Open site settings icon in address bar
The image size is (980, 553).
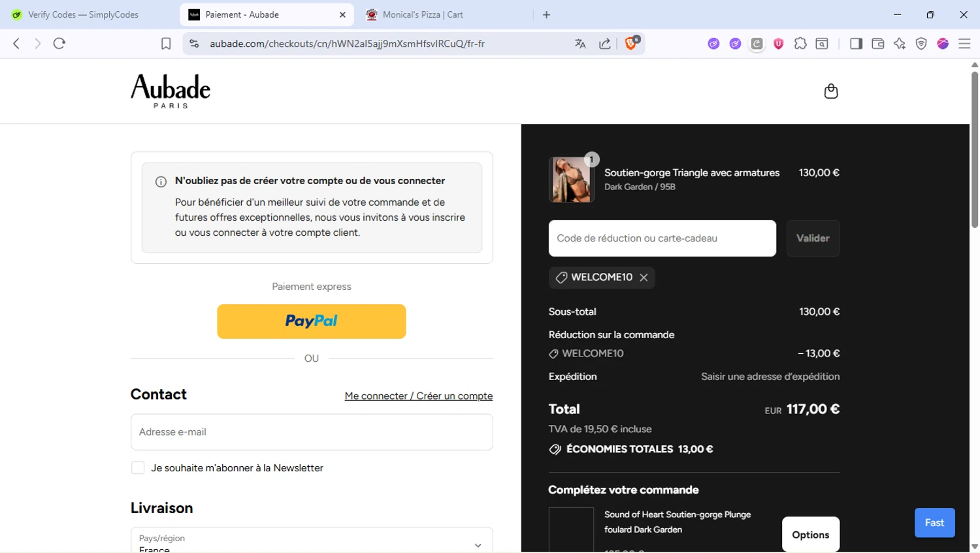click(194, 44)
